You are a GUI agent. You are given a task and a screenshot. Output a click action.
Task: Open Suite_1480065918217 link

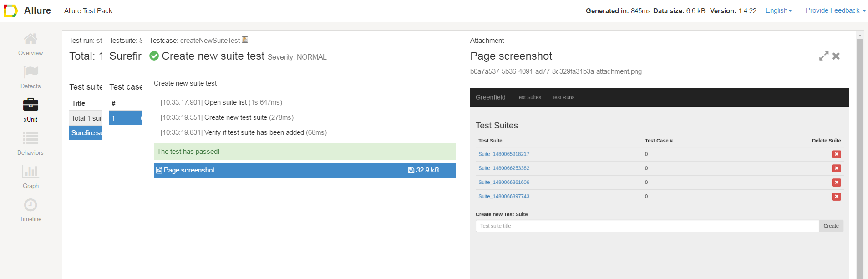point(503,154)
